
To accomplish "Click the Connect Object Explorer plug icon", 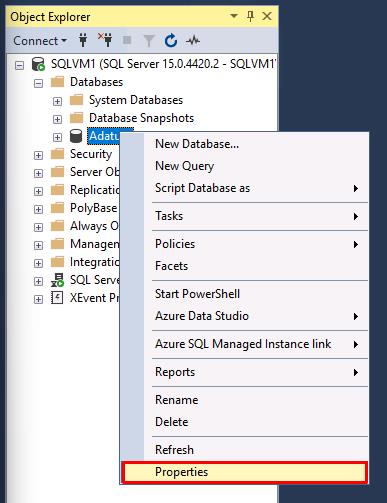I will coord(83,41).
